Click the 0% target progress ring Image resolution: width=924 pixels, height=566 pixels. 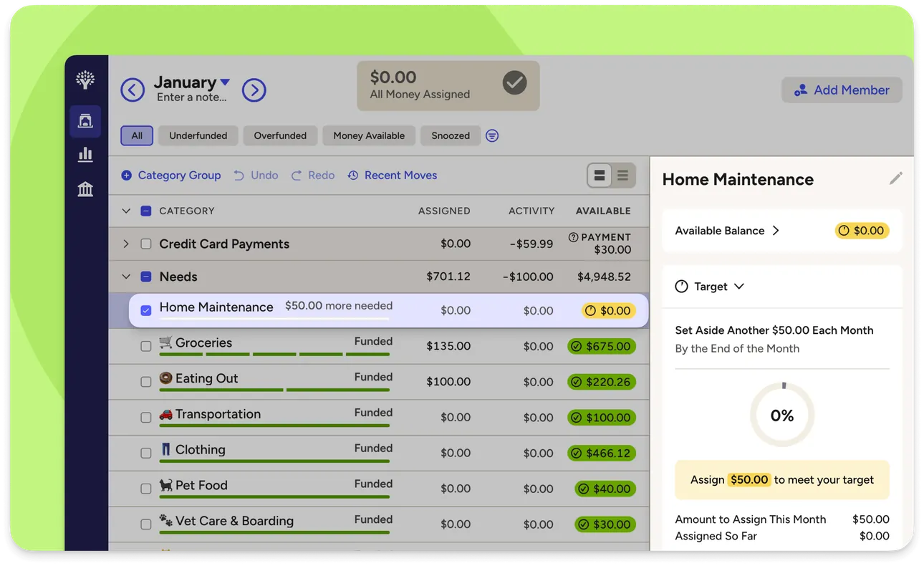pos(782,415)
